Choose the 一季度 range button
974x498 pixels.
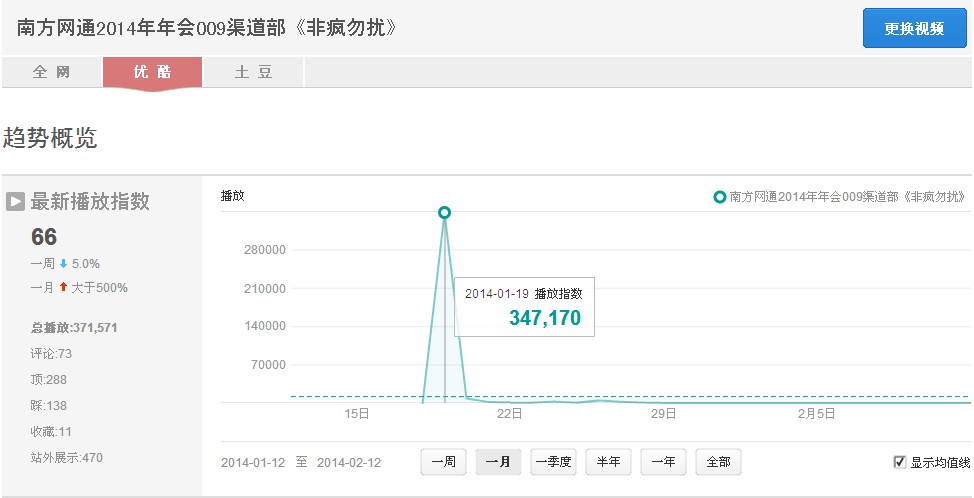(553, 462)
